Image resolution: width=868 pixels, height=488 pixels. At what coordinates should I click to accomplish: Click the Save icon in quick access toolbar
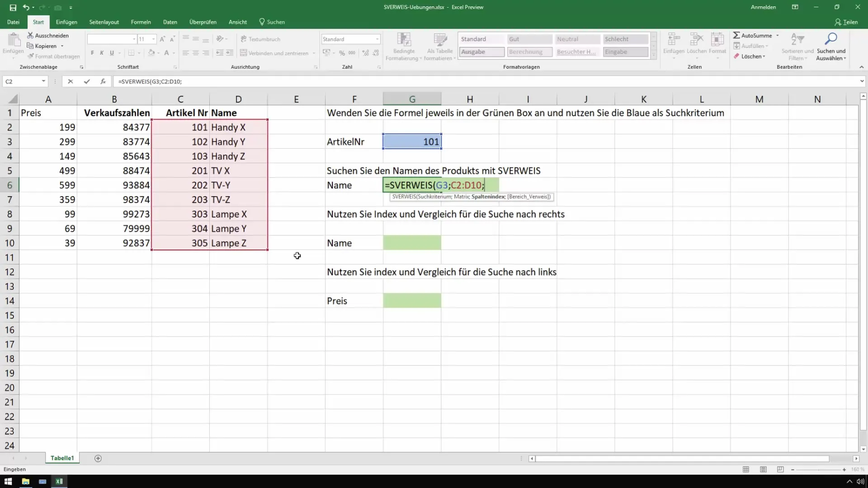coord(13,7)
